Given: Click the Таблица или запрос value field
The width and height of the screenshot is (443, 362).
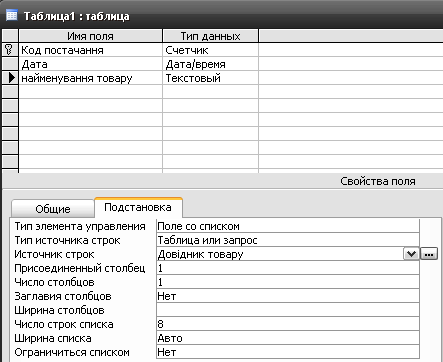Looking at the screenshot, I should pos(288,240).
